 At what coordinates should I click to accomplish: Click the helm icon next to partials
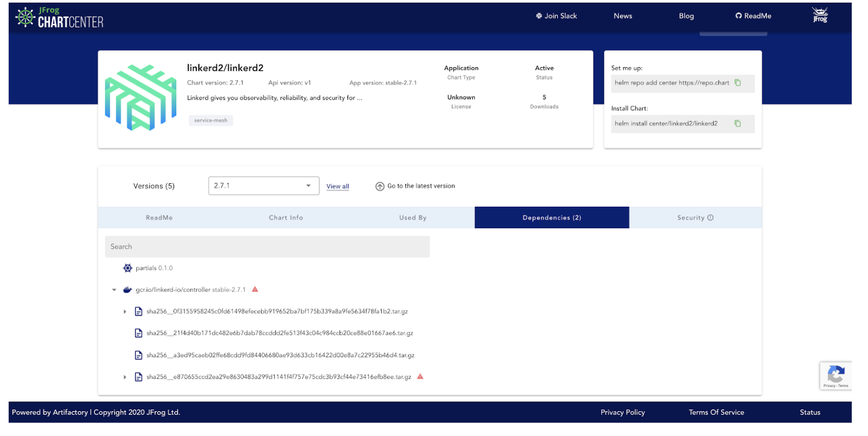point(128,268)
